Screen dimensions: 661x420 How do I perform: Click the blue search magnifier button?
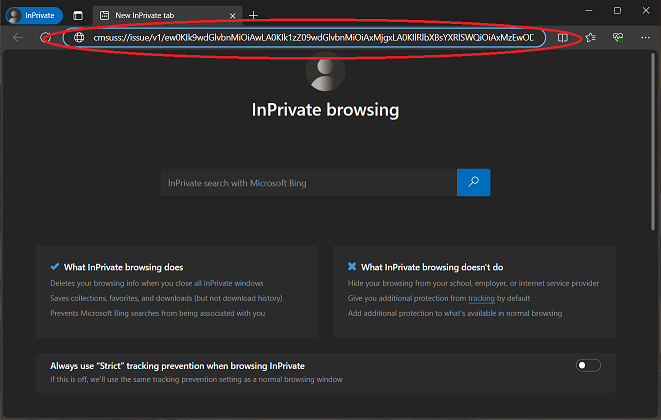473,183
